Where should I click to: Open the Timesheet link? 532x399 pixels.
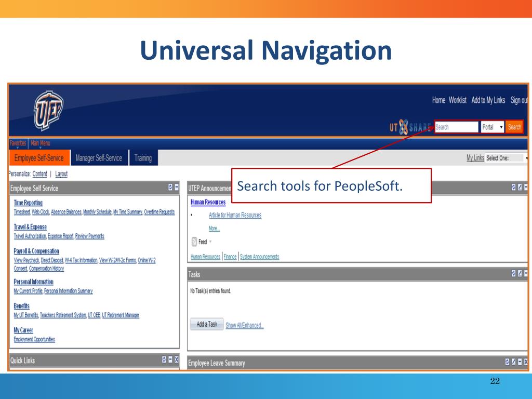pyautogui.click(x=22, y=212)
